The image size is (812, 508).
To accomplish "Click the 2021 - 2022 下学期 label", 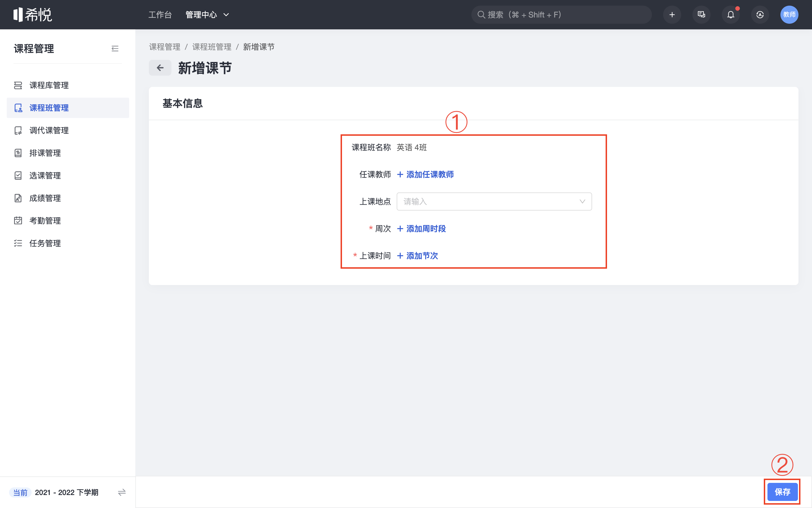I will coord(67,492).
